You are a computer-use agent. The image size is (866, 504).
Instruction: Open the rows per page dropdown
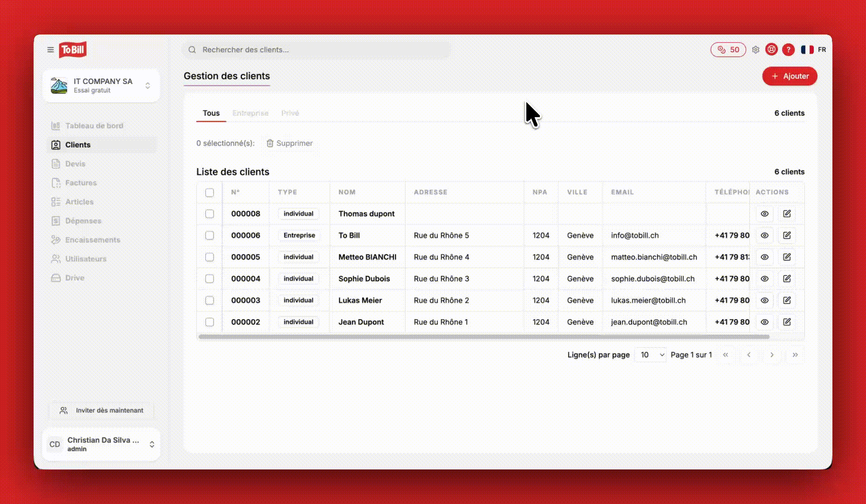coord(650,355)
